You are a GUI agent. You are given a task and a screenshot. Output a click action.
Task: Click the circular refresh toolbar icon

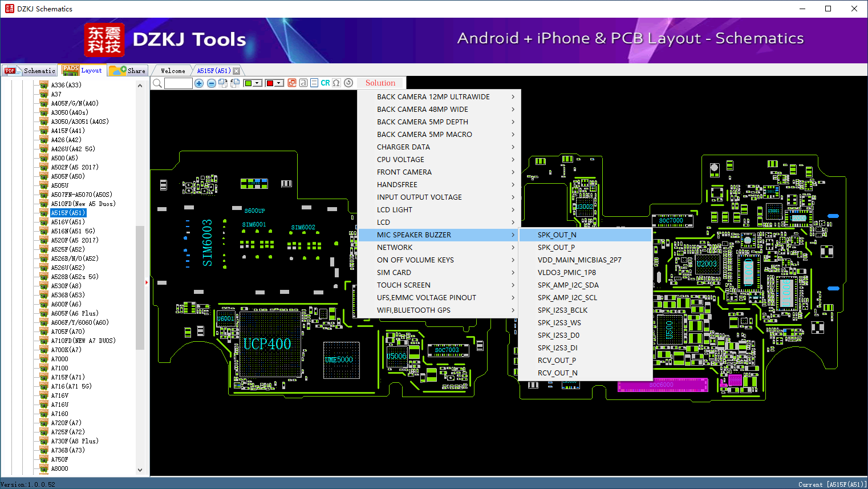[x=348, y=83]
